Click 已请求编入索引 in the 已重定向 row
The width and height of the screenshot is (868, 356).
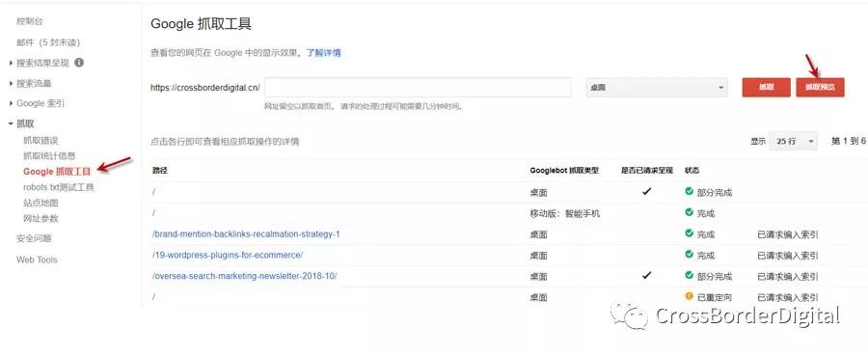click(788, 297)
